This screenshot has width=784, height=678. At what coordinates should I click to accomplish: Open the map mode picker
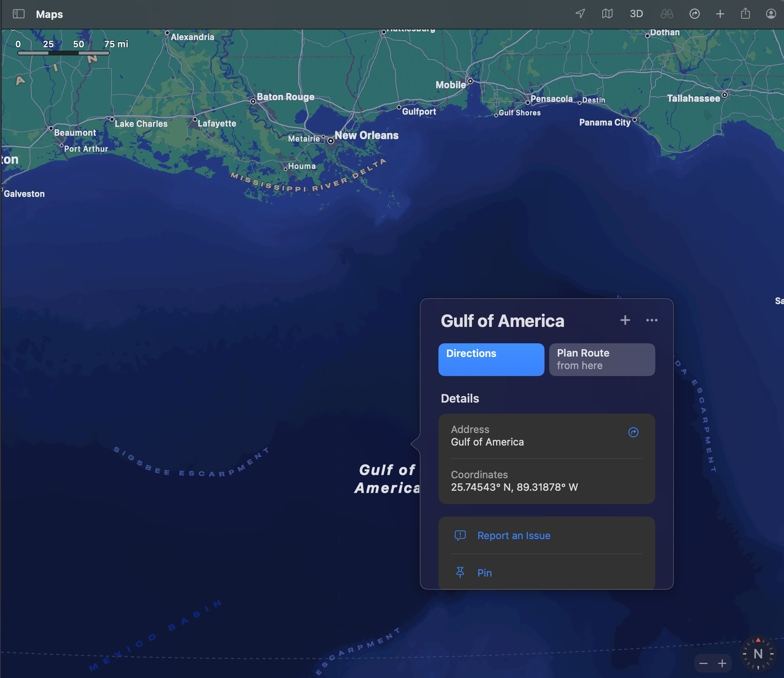[x=607, y=14]
